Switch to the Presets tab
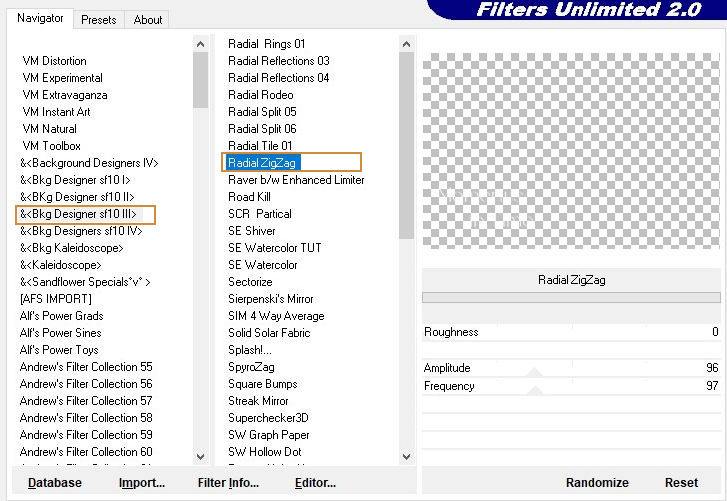 point(98,19)
